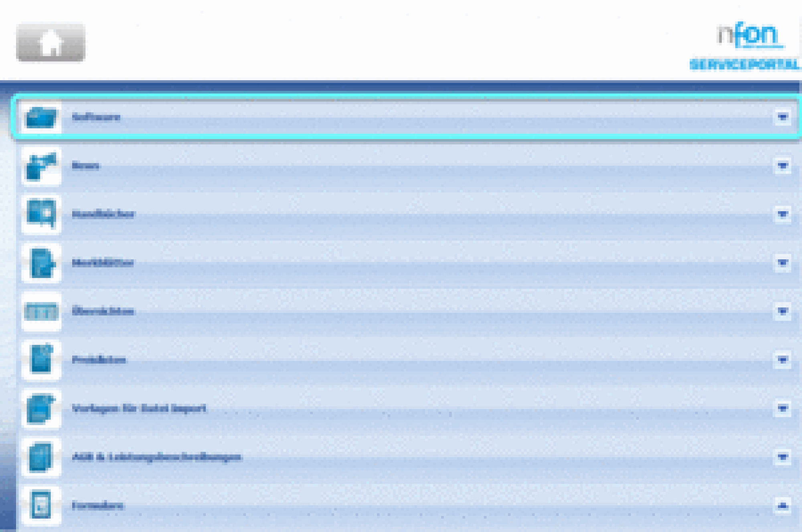Click the Vorlagen für Datei Import icon
802x532 pixels.
pos(41,409)
